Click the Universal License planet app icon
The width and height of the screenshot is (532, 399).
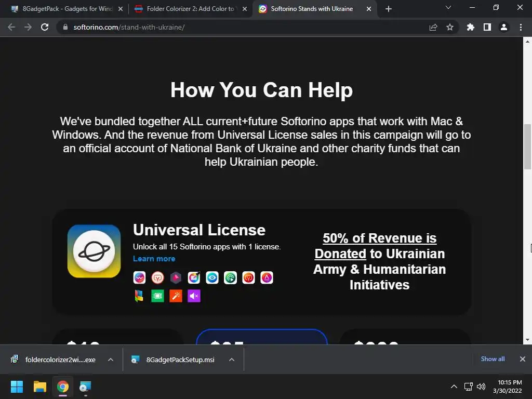(x=94, y=251)
